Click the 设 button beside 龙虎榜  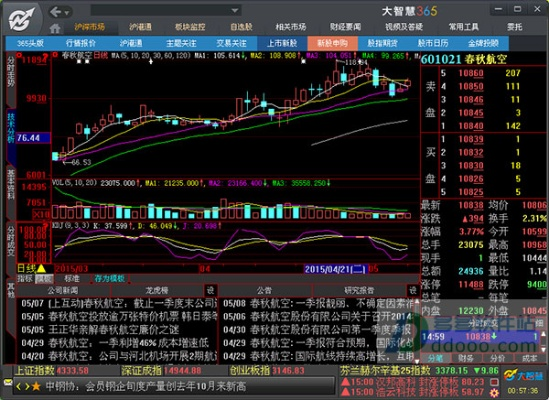[210, 290]
